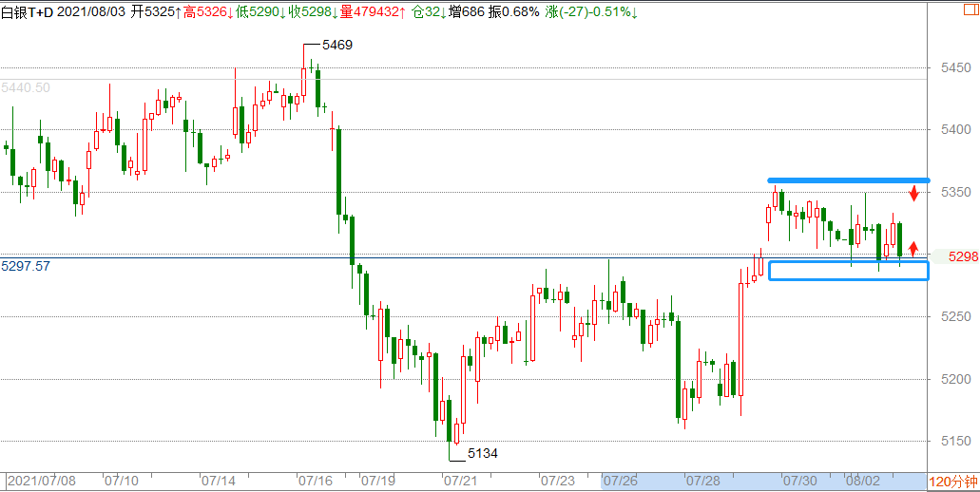Select the 收5298 close price value

click(x=314, y=11)
